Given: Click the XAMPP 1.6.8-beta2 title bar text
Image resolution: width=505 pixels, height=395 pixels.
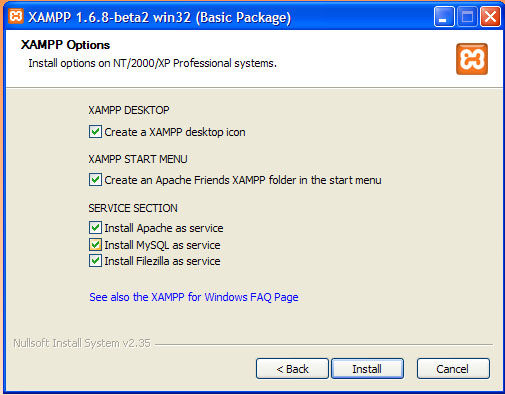Looking at the screenshot, I should coord(159,17).
